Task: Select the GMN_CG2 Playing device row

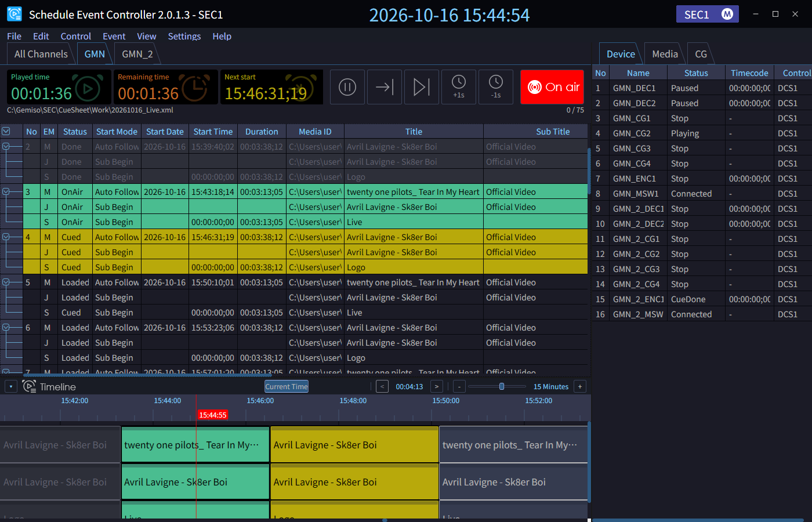Action: [x=702, y=133]
